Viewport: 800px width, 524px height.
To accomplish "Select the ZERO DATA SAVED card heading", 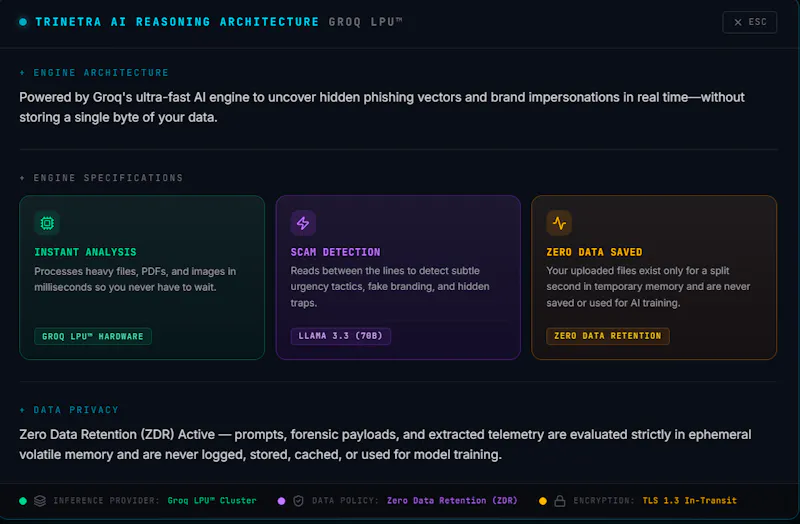I will point(594,252).
